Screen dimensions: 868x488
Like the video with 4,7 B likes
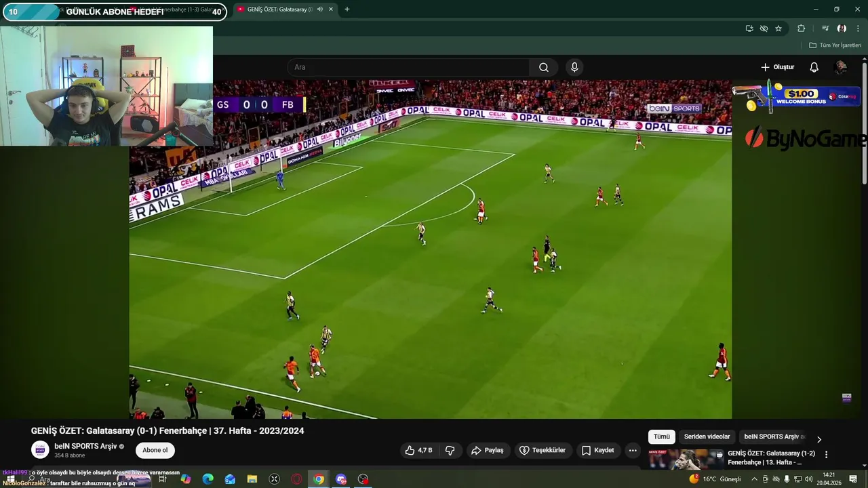tap(418, 450)
